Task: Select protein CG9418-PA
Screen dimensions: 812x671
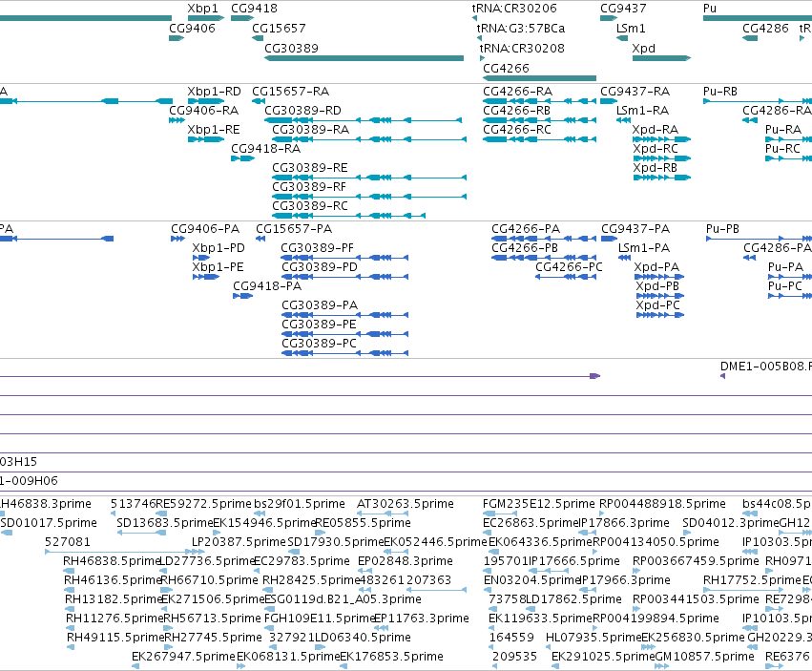Action: click(267, 286)
